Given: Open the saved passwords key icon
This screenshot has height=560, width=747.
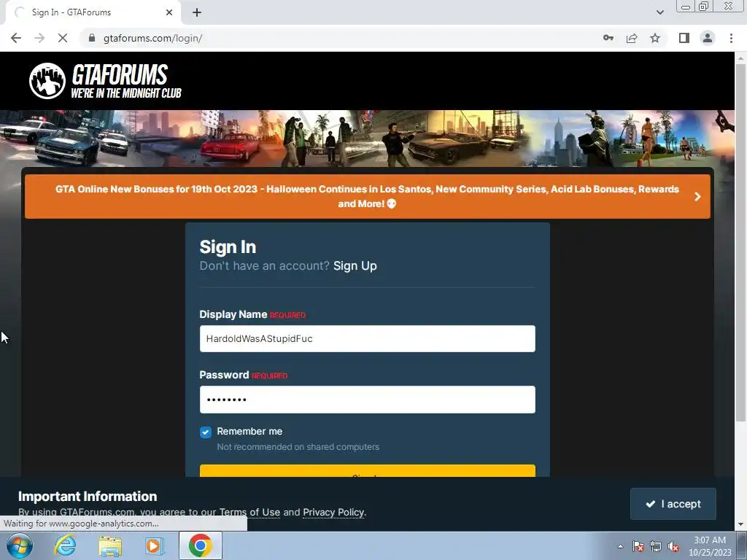Looking at the screenshot, I should click(x=608, y=38).
